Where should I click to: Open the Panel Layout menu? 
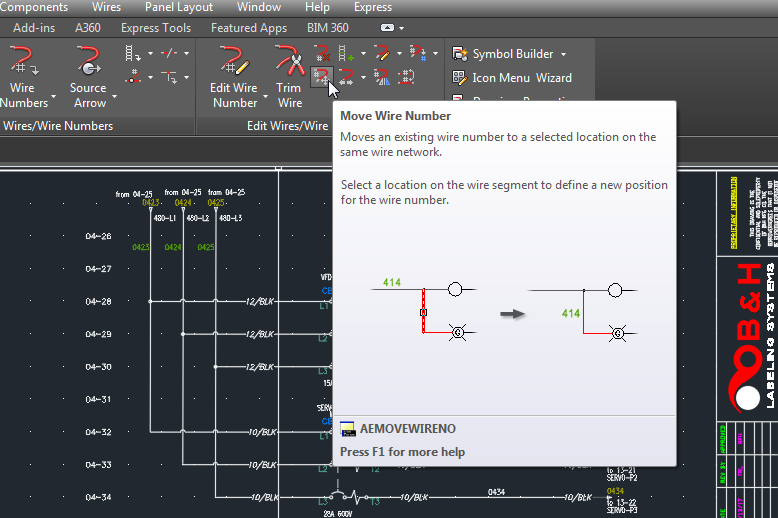179,7
